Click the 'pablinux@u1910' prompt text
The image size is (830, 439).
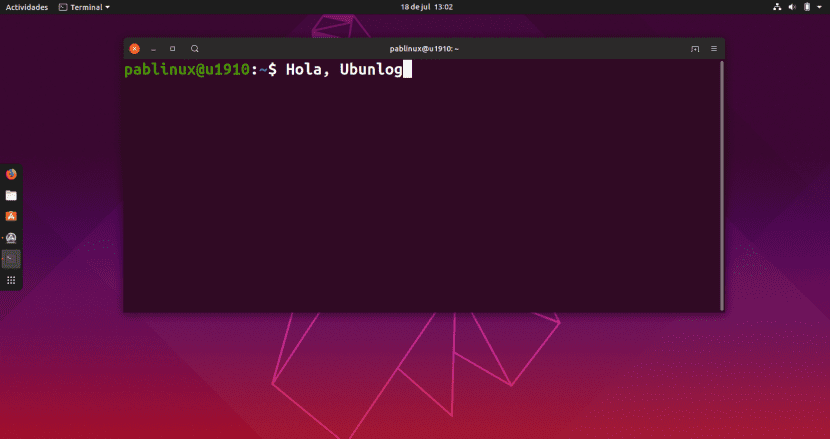pyautogui.click(x=187, y=69)
